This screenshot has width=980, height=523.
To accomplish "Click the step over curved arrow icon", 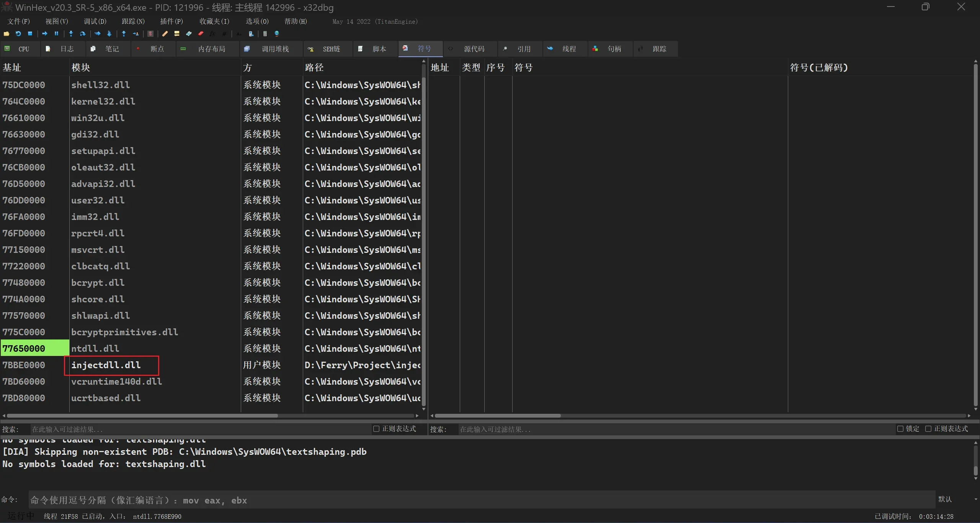I will (x=82, y=34).
